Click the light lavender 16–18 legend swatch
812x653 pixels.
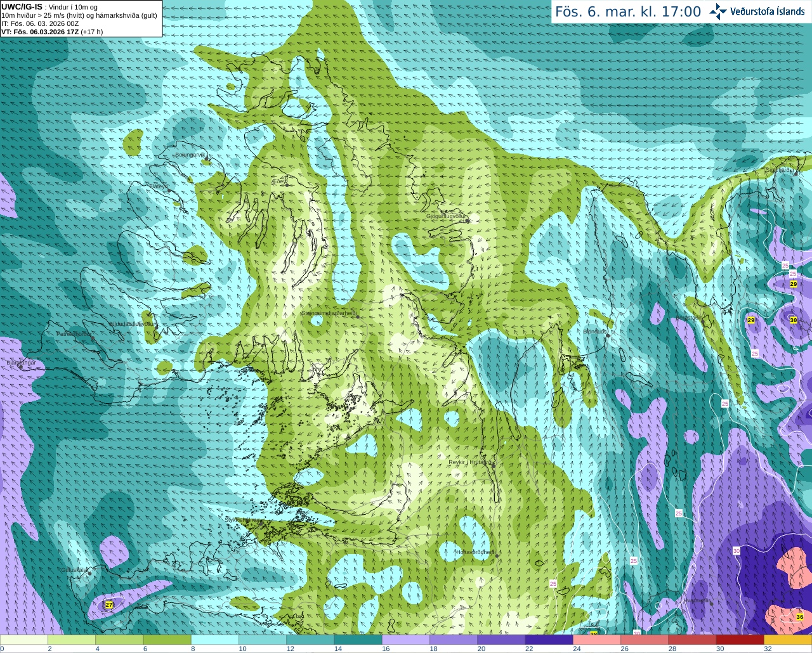406,639
